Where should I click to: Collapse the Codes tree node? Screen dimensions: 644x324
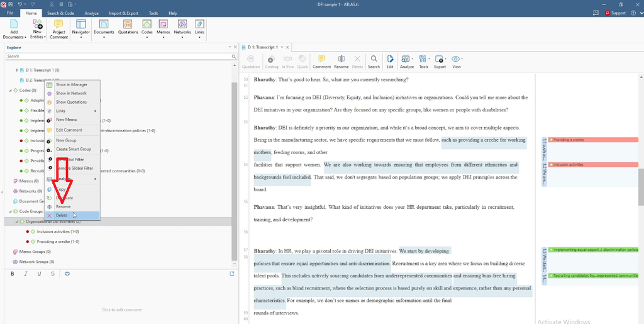10,91
